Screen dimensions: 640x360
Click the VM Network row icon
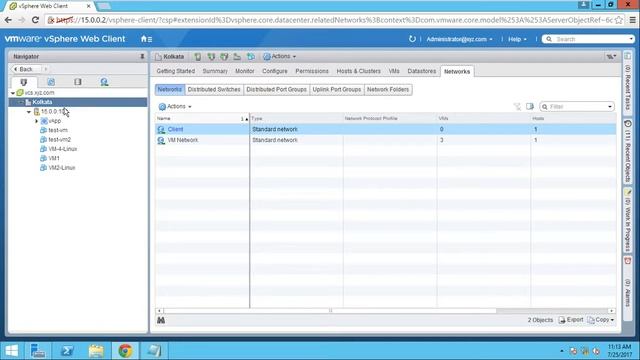[161, 140]
